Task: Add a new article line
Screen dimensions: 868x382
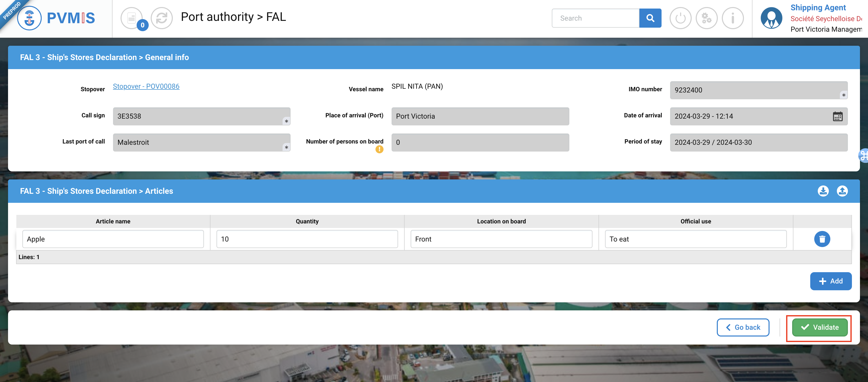Action: click(x=831, y=281)
